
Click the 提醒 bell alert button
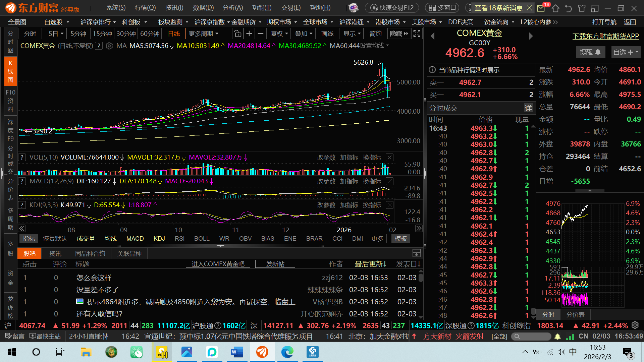pos(590,52)
